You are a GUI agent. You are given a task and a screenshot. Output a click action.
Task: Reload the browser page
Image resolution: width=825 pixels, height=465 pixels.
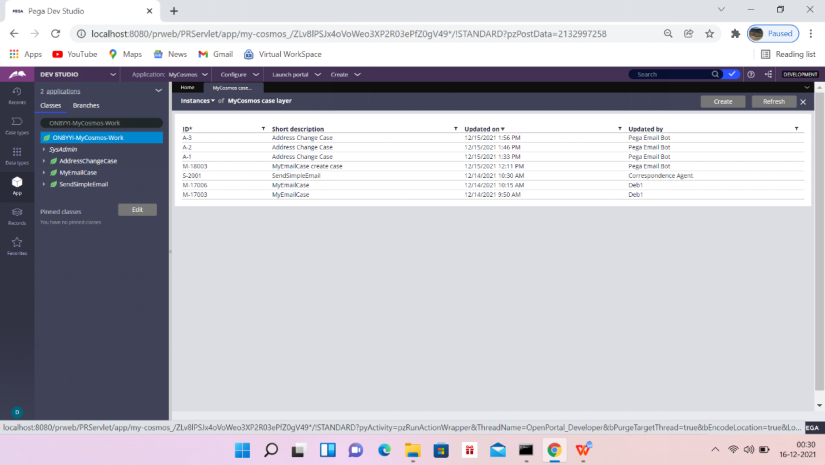tap(55, 34)
